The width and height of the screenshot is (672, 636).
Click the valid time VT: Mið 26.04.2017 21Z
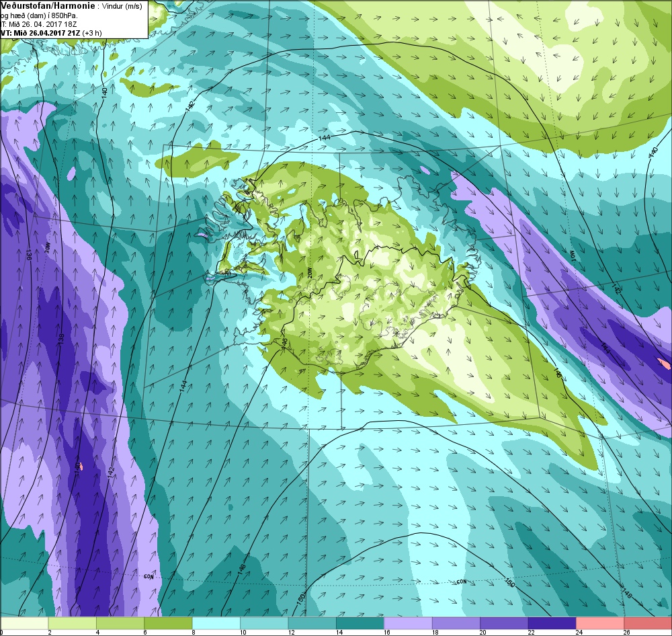(x=42, y=33)
